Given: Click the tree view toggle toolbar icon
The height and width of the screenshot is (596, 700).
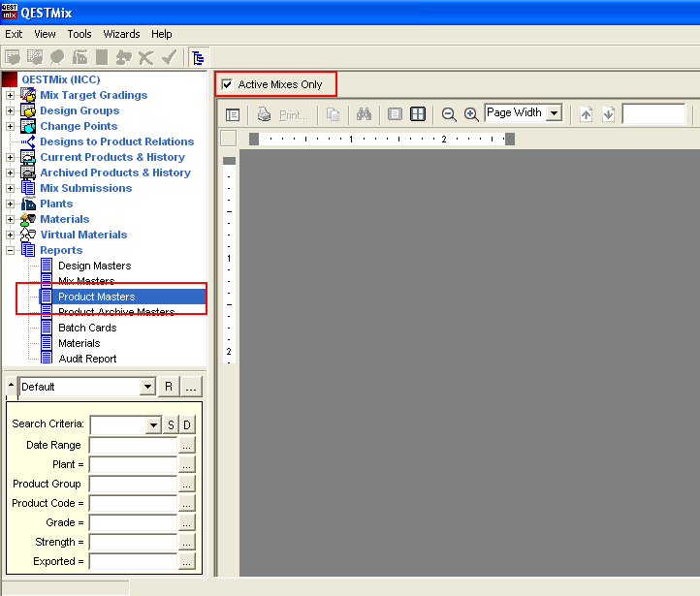Looking at the screenshot, I should tap(198, 57).
